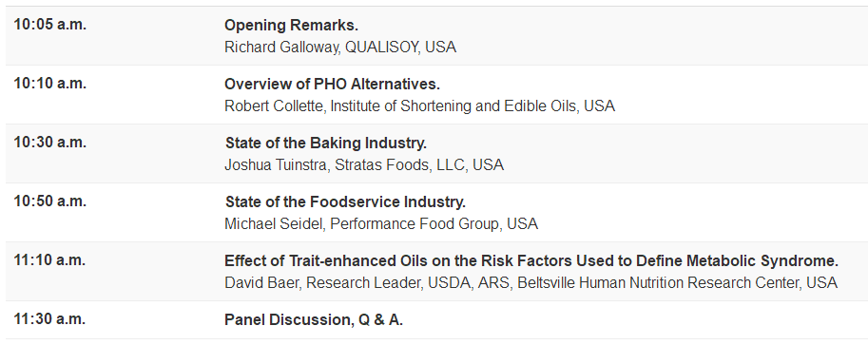The height and width of the screenshot is (345, 868).
Task: Click the 10:50 a.m. time label
Action: point(49,201)
